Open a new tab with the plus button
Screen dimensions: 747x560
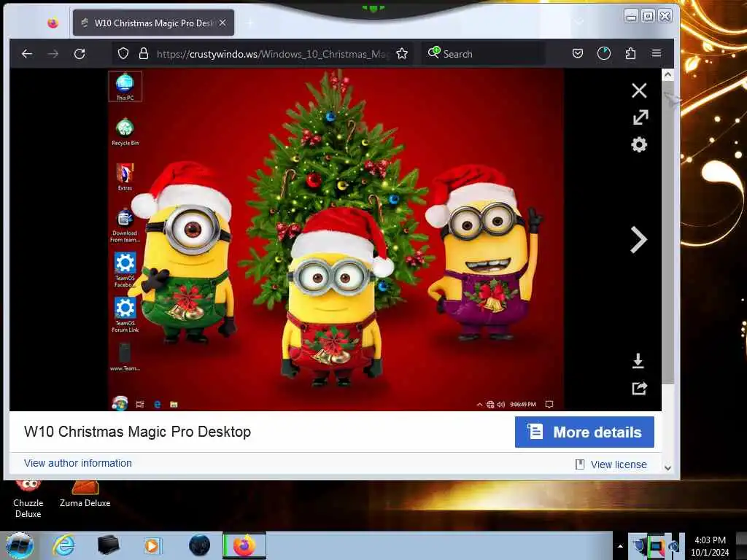pos(250,23)
